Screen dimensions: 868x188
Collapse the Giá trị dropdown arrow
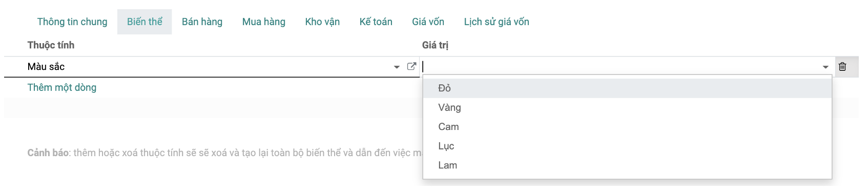[825, 67]
